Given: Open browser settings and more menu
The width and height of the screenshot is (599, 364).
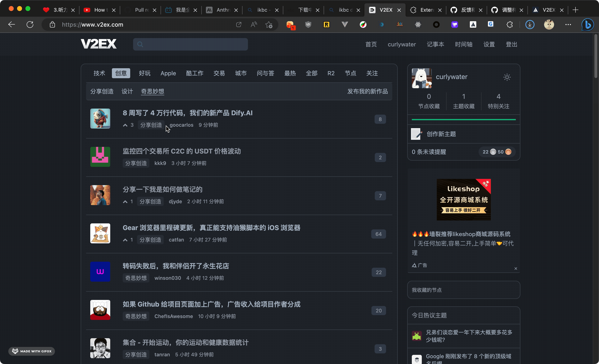Looking at the screenshot, I should tap(568, 25).
